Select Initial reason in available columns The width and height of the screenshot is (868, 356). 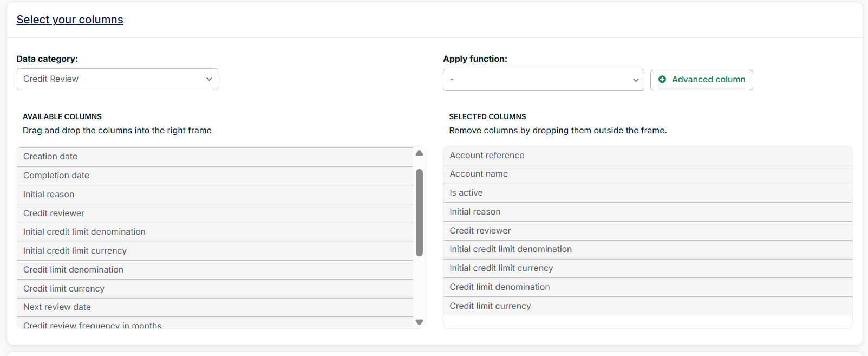click(49, 195)
